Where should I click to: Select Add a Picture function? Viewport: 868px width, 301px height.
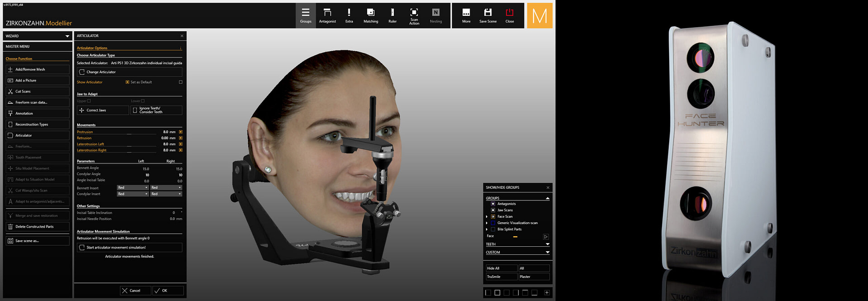click(38, 81)
